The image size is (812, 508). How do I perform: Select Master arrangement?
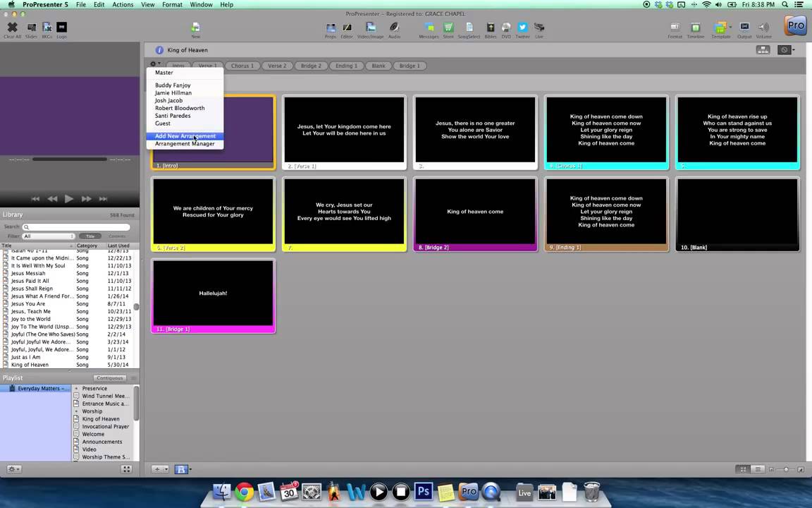tap(164, 73)
